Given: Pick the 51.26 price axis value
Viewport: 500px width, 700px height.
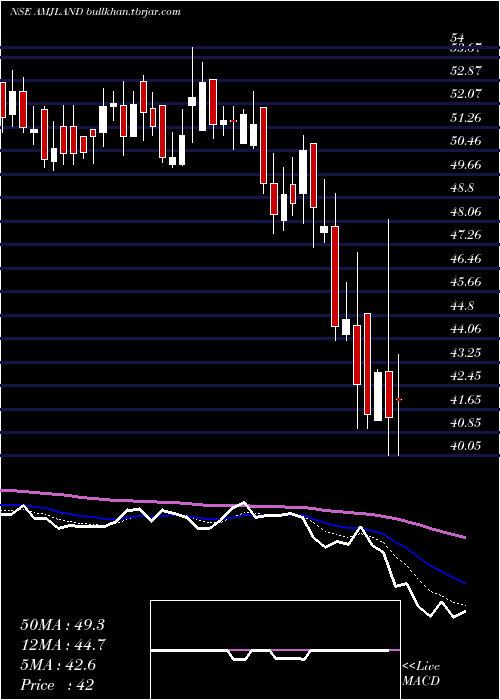Looking at the screenshot, I should point(467,117).
